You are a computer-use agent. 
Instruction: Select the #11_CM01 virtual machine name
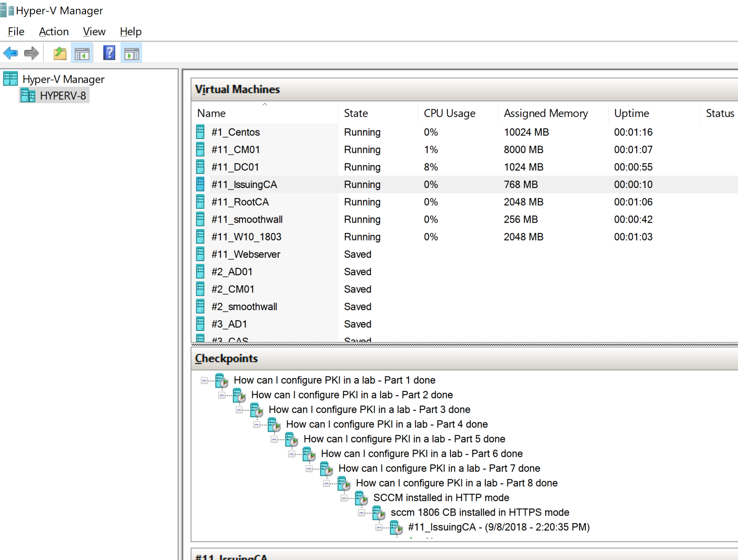pos(236,149)
